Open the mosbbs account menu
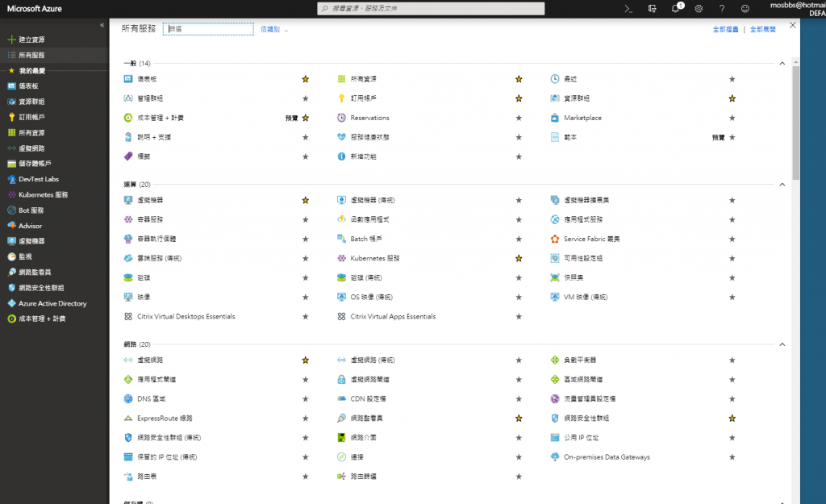The height and width of the screenshot is (504, 826). click(798, 9)
